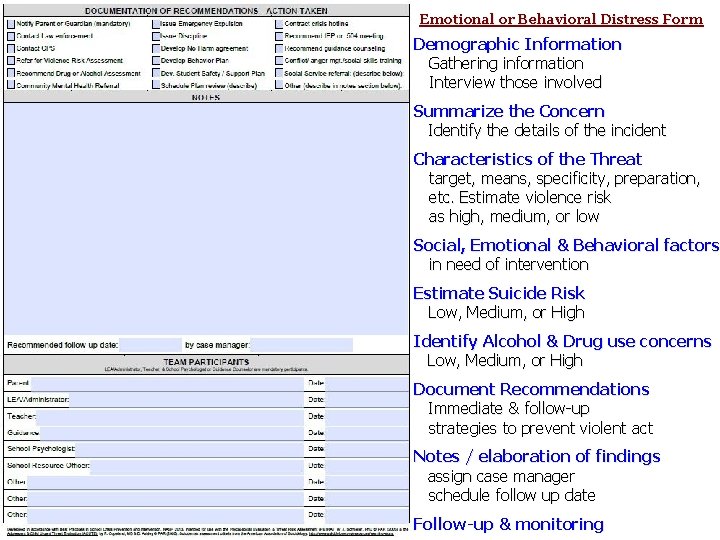The image size is (720, 540).
Task: Click the 'Gathering information' line
Action: coord(506,63)
